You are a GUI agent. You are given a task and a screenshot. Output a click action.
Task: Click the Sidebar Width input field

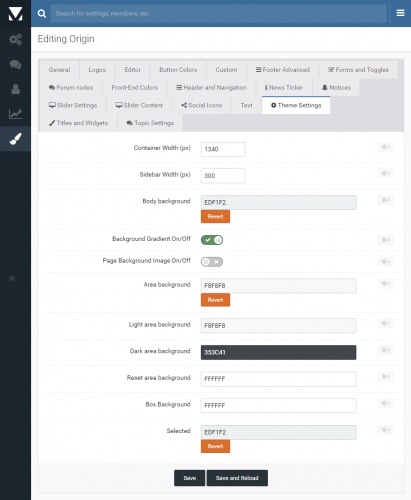(223, 176)
